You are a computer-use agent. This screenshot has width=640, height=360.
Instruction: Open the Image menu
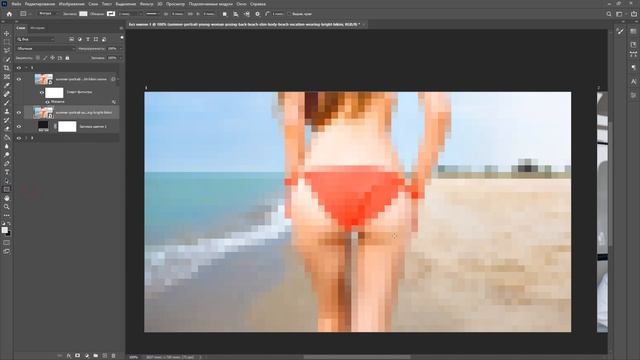coord(71,4)
